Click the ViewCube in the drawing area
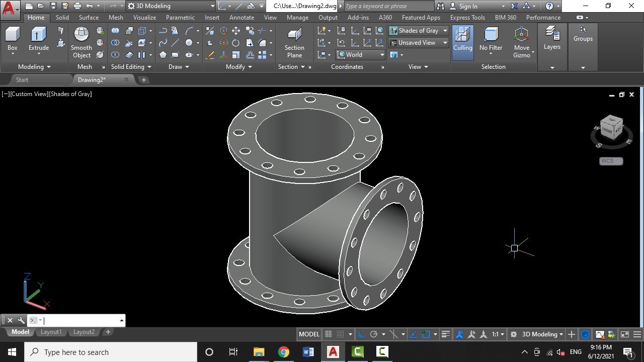 611,129
